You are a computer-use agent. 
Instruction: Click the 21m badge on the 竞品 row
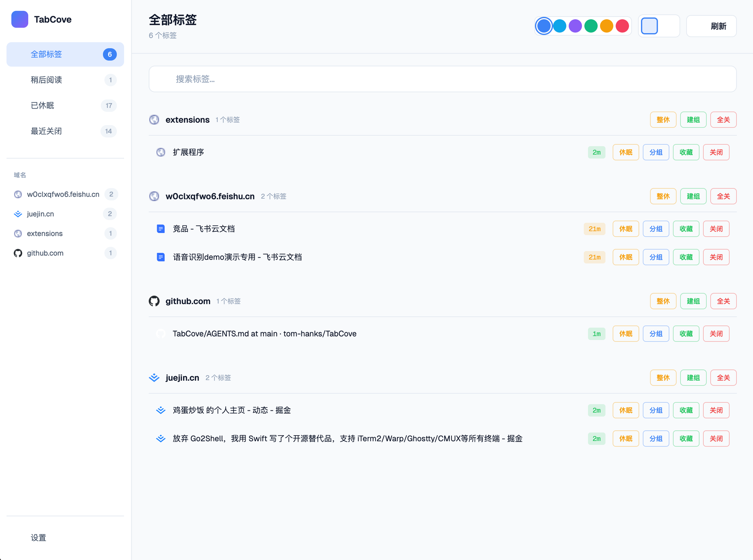click(x=594, y=229)
